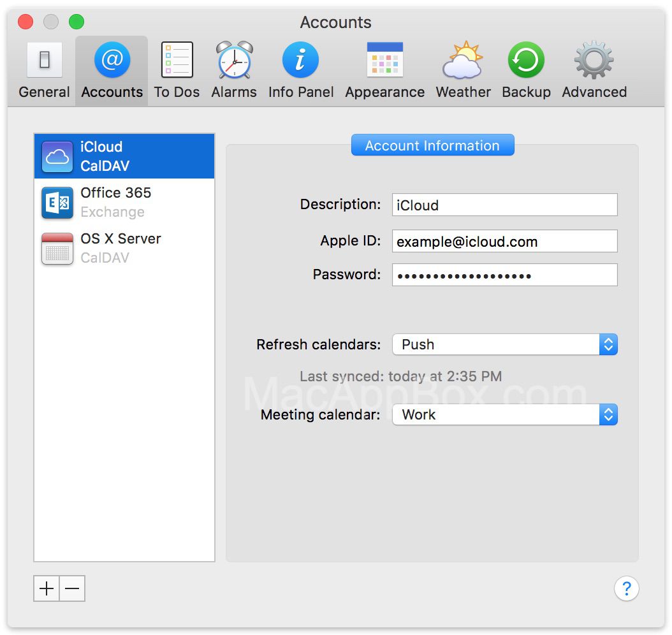Screen dimensions: 672x635
Task: Click the 'Refresh calendars:' label
Action: [318, 344]
